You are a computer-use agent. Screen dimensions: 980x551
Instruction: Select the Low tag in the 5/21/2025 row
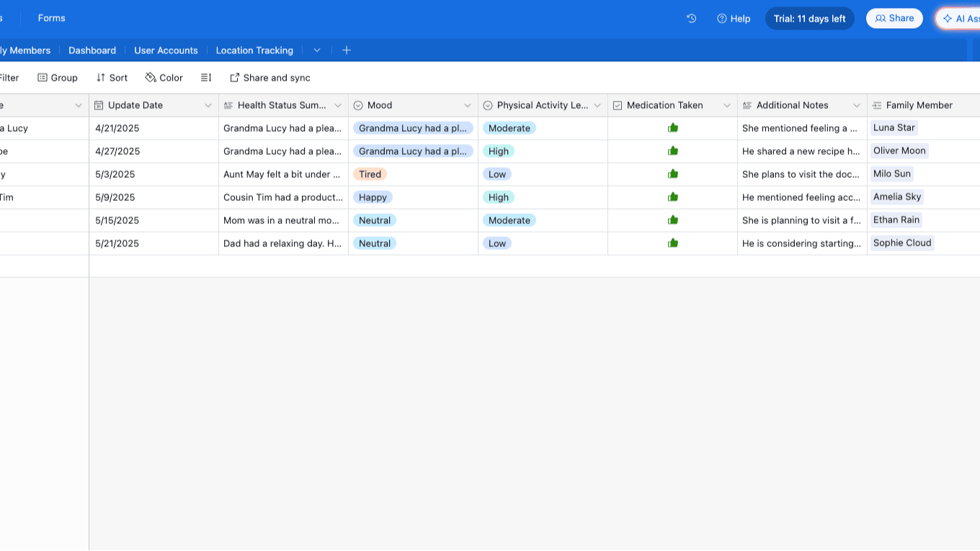click(x=497, y=243)
